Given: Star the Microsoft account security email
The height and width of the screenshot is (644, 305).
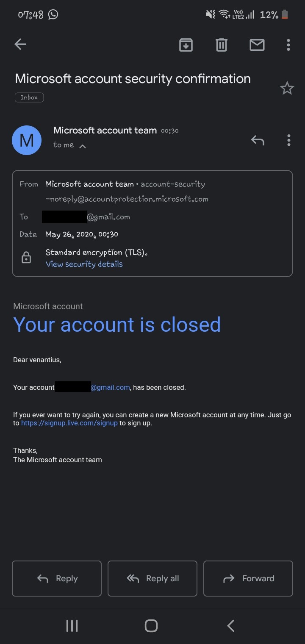Looking at the screenshot, I should pos(287,88).
